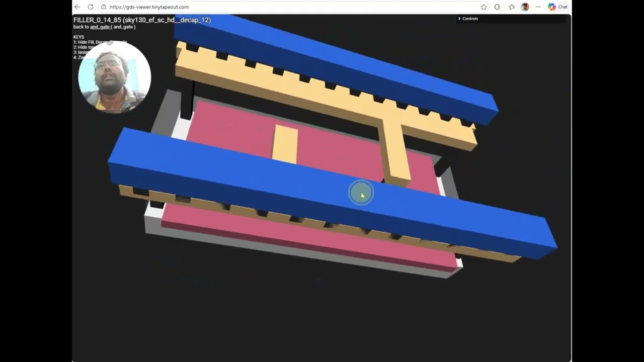The image size is (644, 362).
Task: Bookmark this page with the star icon
Action: coord(484,7)
